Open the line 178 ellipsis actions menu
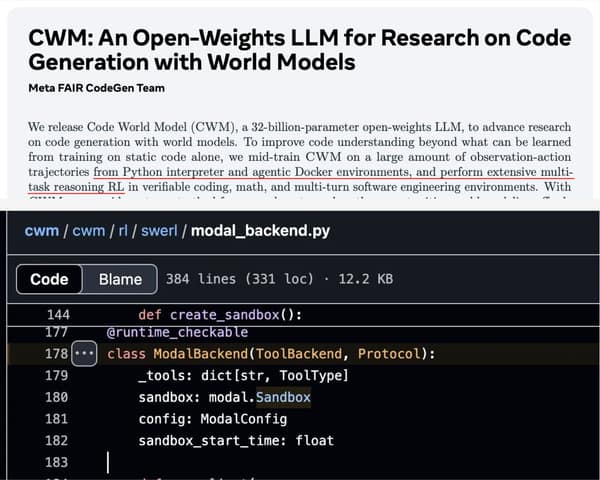 point(84,353)
